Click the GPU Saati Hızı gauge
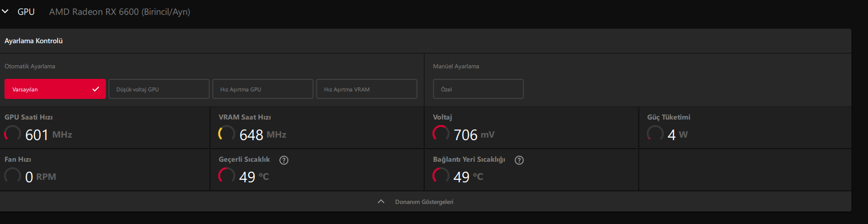 13,134
